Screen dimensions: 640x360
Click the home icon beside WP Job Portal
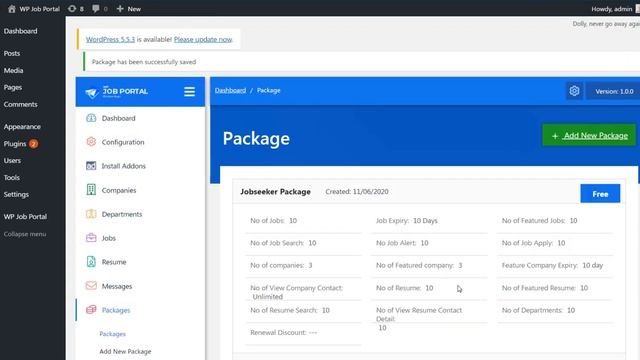(x=11, y=9)
